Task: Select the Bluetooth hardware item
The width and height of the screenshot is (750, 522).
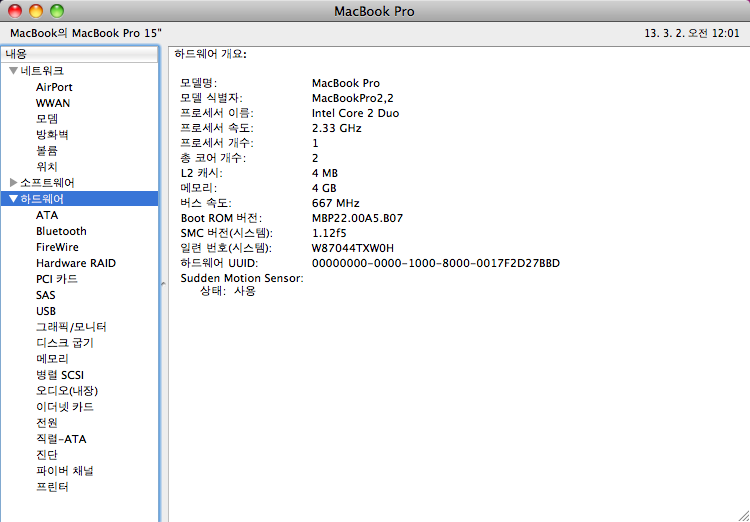Action: pos(61,231)
